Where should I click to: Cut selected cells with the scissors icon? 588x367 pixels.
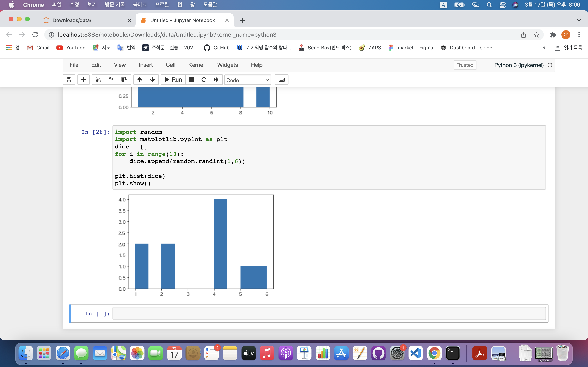click(98, 80)
